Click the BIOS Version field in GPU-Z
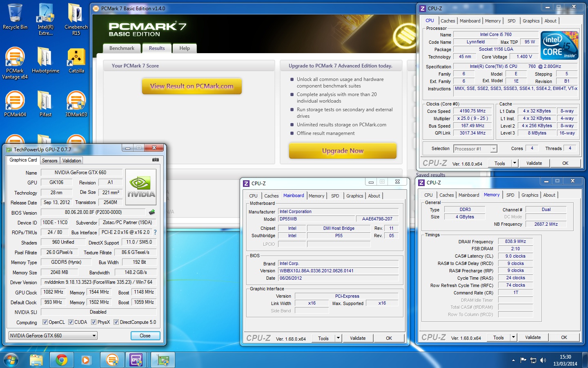The image size is (588, 368). [93, 212]
